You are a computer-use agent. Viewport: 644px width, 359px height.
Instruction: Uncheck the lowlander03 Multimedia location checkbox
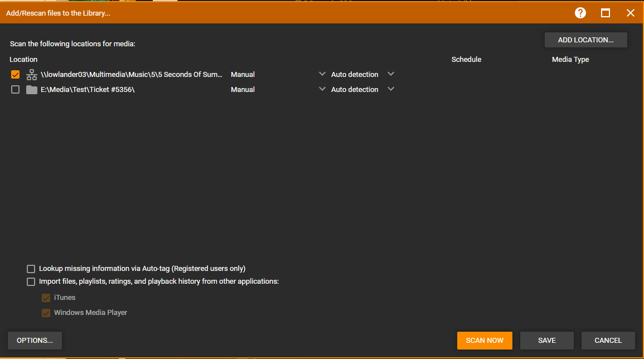[x=16, y=75]
